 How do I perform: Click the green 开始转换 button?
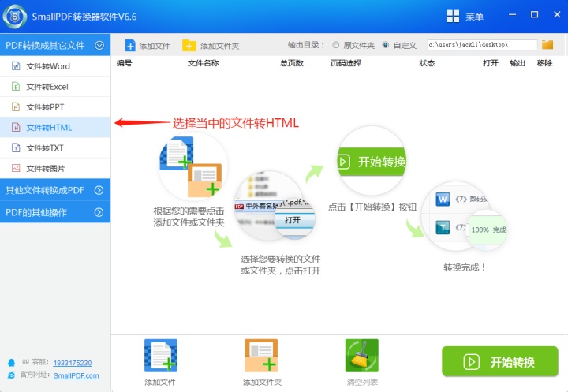pos(500,361)
